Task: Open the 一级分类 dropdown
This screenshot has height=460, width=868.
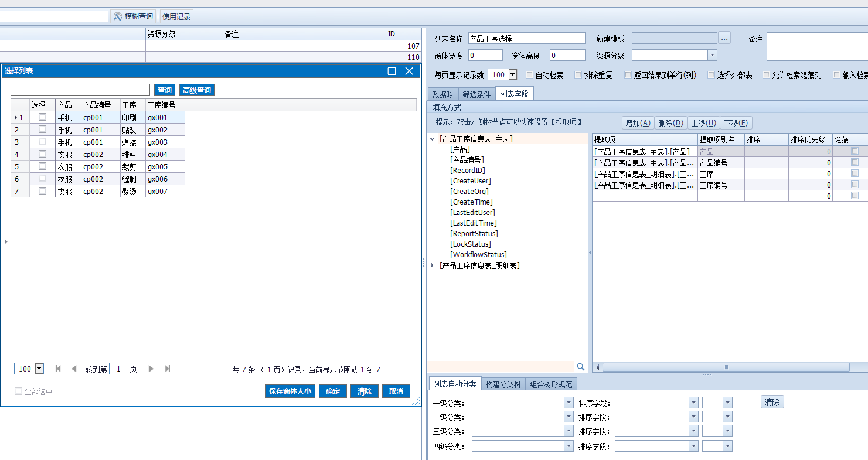Action: (x=569, y=403)
